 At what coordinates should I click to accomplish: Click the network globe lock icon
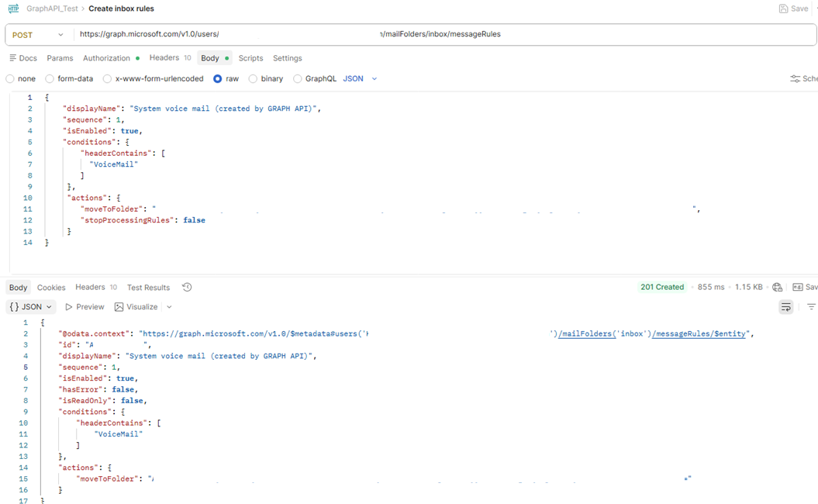778,287
